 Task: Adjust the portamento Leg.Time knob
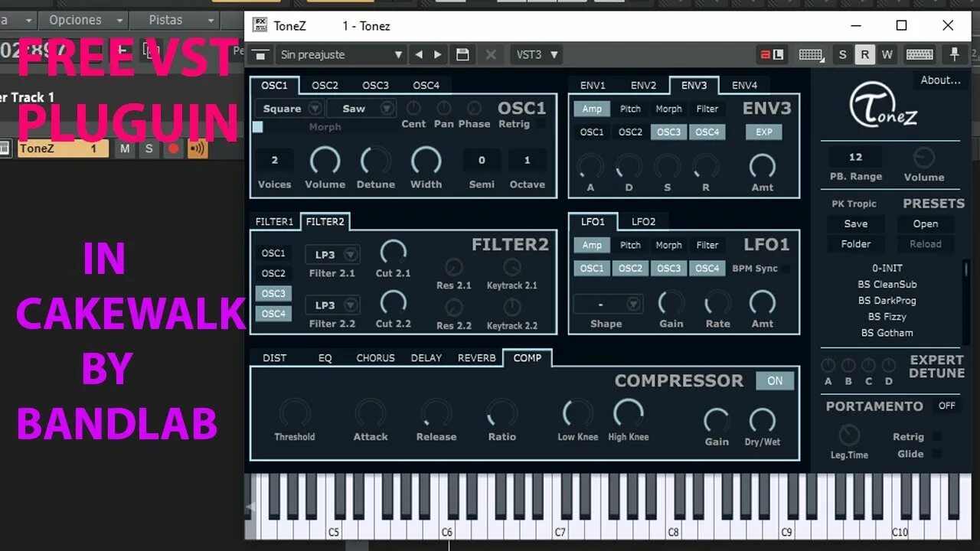[849, 435]
